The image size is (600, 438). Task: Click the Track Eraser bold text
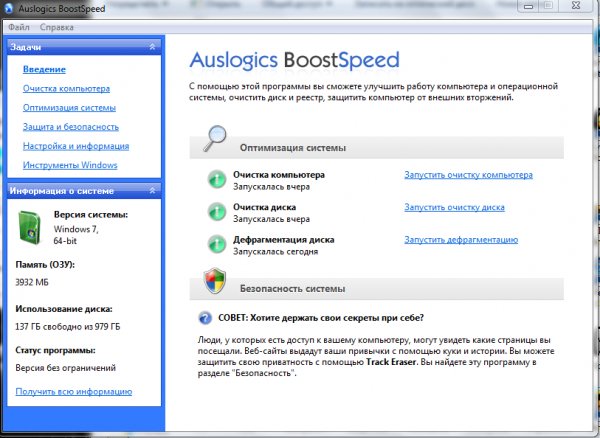coord(391,362)
